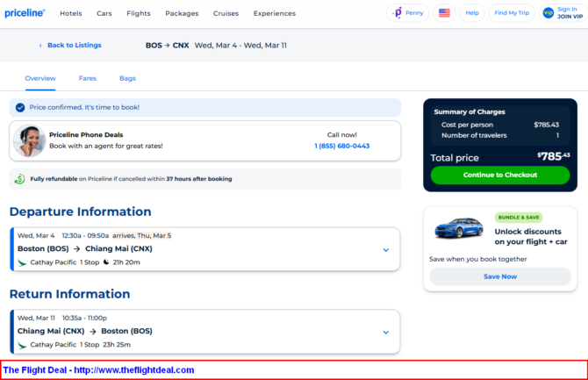Screen dimensions: 588x380
Task: Open the Cruises menu item
Action: [x=226, y=13]
